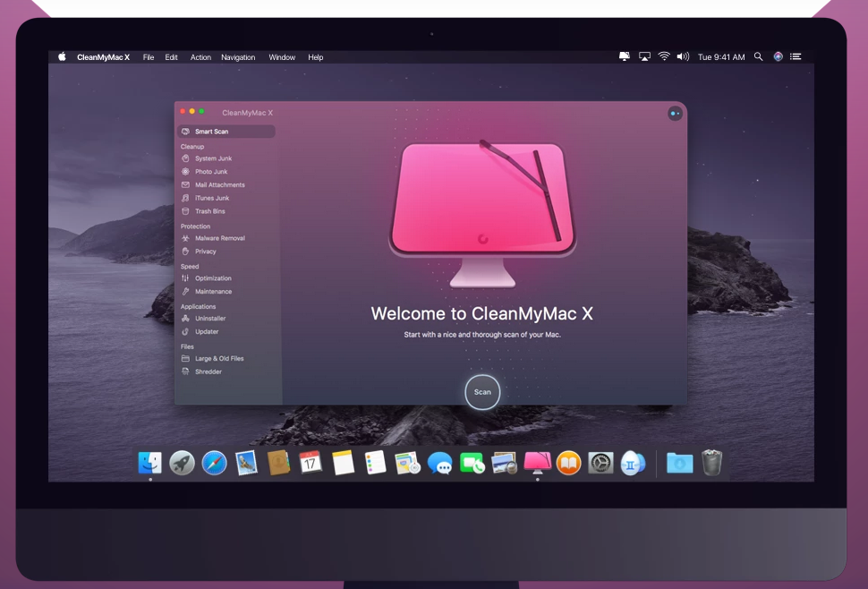
Task: Select Maintenance in the sidebar
Action: (213, 292)
